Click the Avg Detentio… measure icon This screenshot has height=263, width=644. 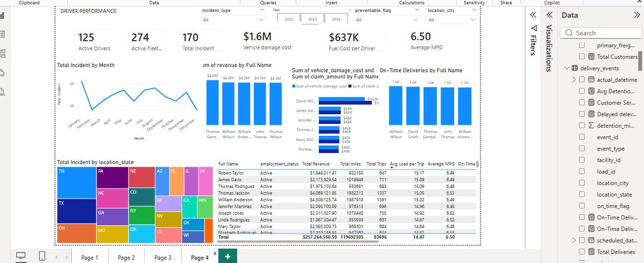point(591,91)
